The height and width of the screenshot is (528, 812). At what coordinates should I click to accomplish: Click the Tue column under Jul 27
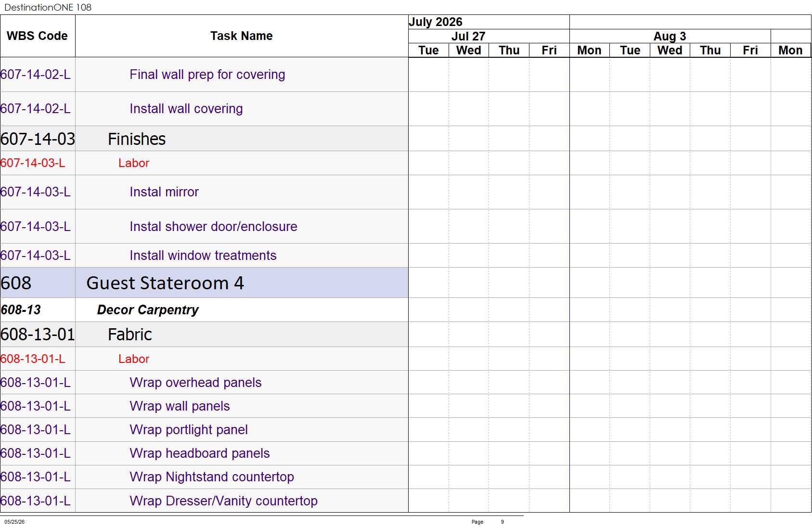(428, 51)
